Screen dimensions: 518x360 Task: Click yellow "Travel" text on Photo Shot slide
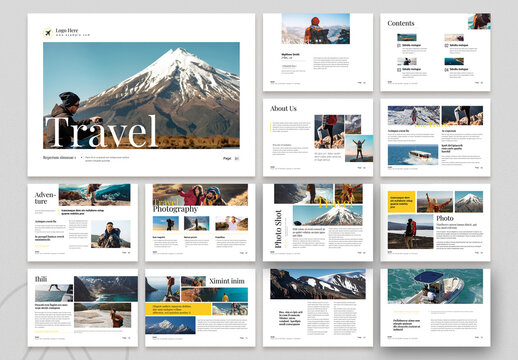click(x=335, y=203)
